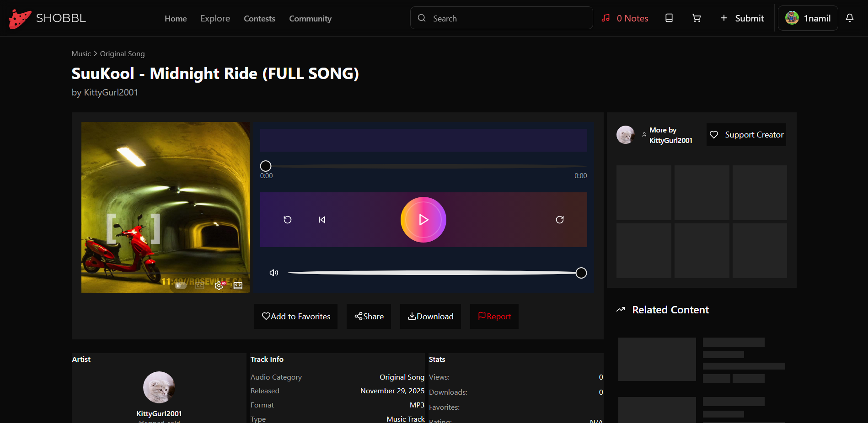
Task: Click the restart track icon
Action: (288, 220)
